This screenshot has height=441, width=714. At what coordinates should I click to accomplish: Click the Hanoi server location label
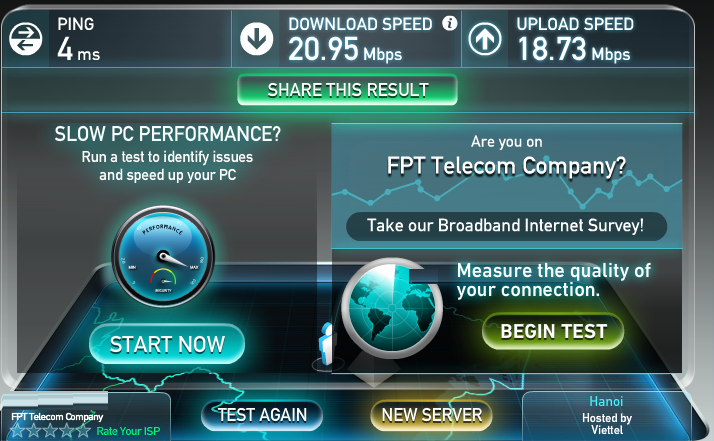tap(606, 401)
